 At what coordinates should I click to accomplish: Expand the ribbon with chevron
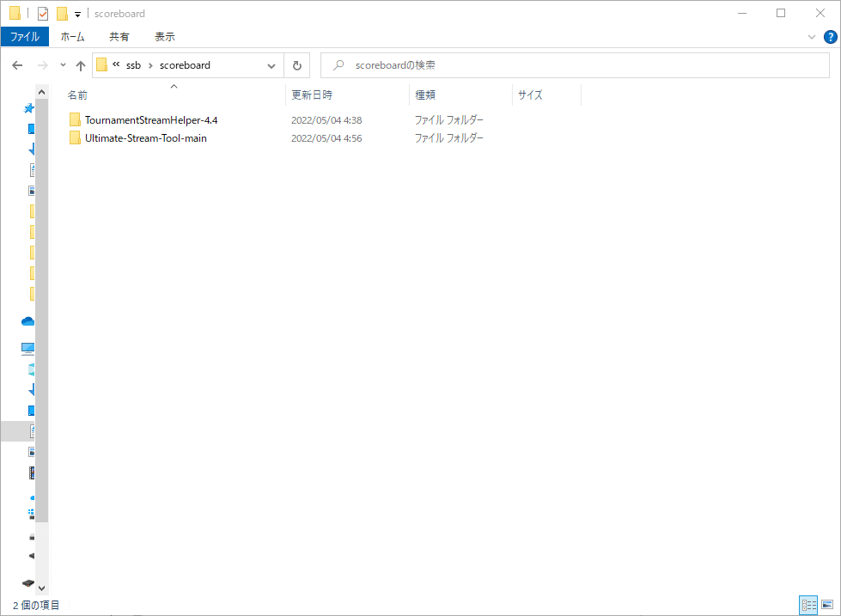[x=811, y=37]
